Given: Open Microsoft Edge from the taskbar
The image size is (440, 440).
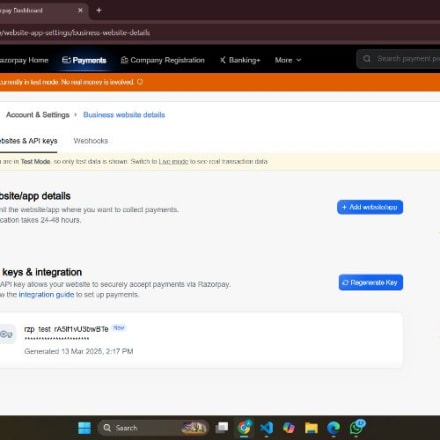Looking at the screenshot, I should pos(334,428).
